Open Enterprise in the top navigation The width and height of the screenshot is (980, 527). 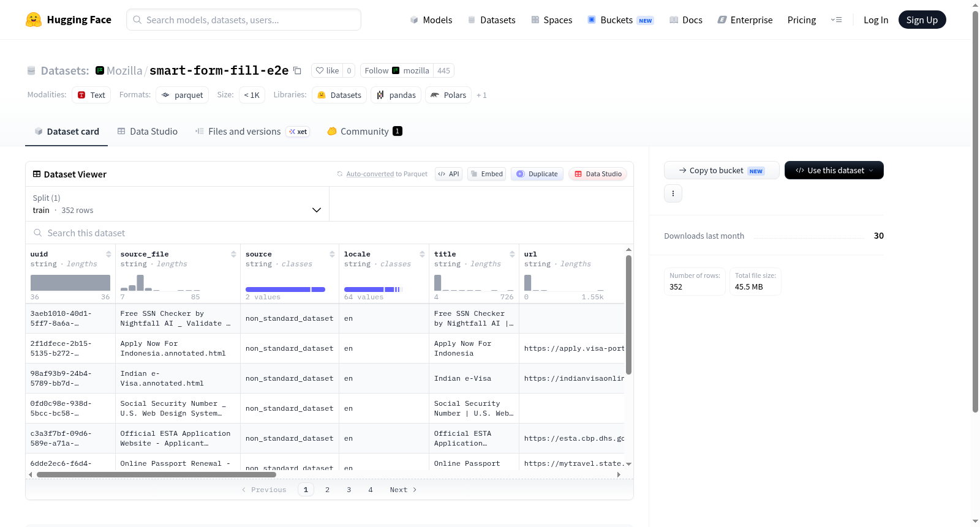745,20
